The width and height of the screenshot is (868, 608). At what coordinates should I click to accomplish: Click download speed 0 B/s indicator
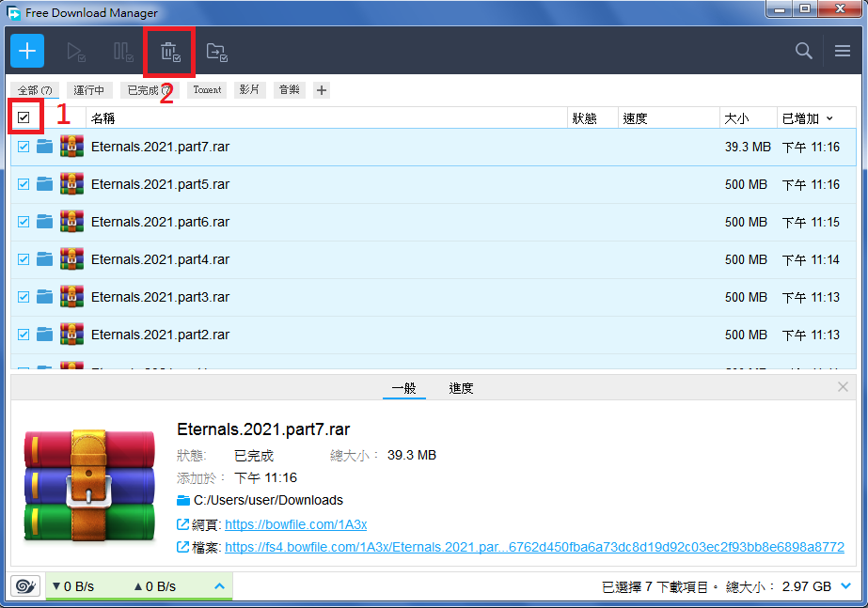tap(73, 586)
